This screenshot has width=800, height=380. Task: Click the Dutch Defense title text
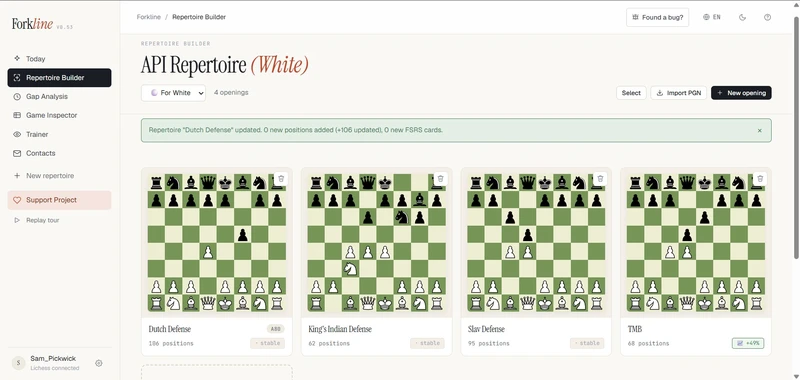pyautogui.click(x=169, y=329)
